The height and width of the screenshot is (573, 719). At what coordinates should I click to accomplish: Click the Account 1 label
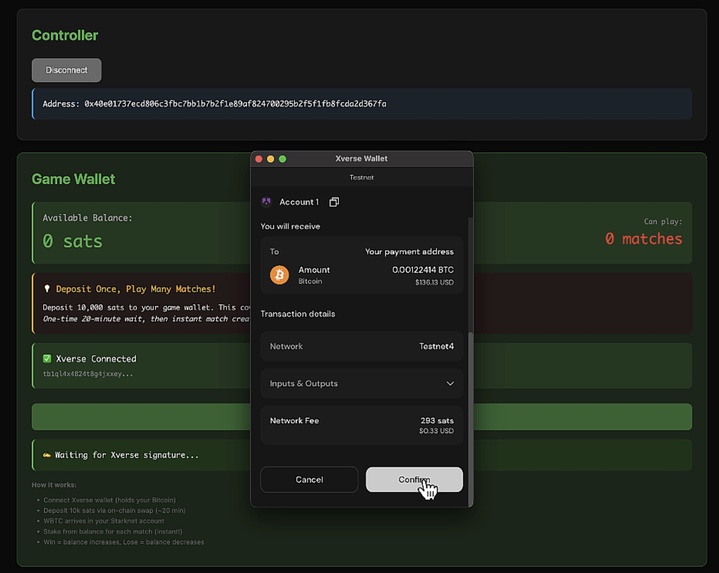[299, 202]
